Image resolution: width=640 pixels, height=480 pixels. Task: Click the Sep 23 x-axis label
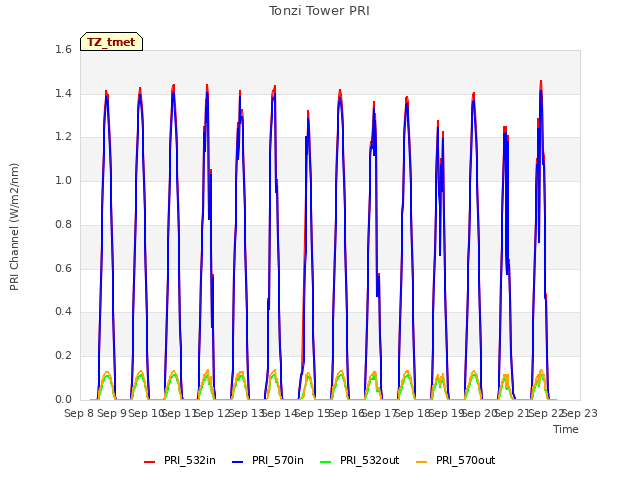coord(579,413)
